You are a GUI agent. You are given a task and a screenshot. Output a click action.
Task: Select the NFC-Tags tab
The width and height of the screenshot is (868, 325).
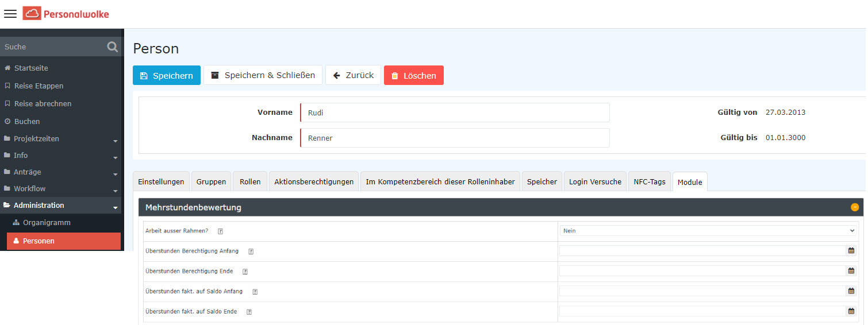pos(649,182)
